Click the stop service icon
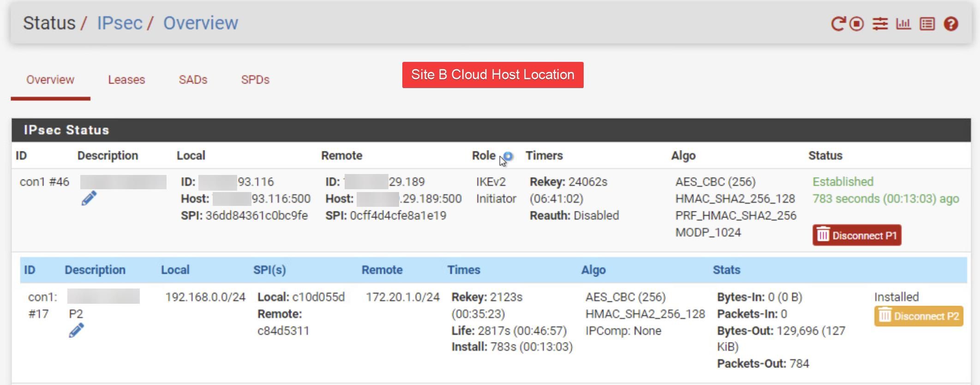This screenshot has width=980, height=385. coord(857,24)
